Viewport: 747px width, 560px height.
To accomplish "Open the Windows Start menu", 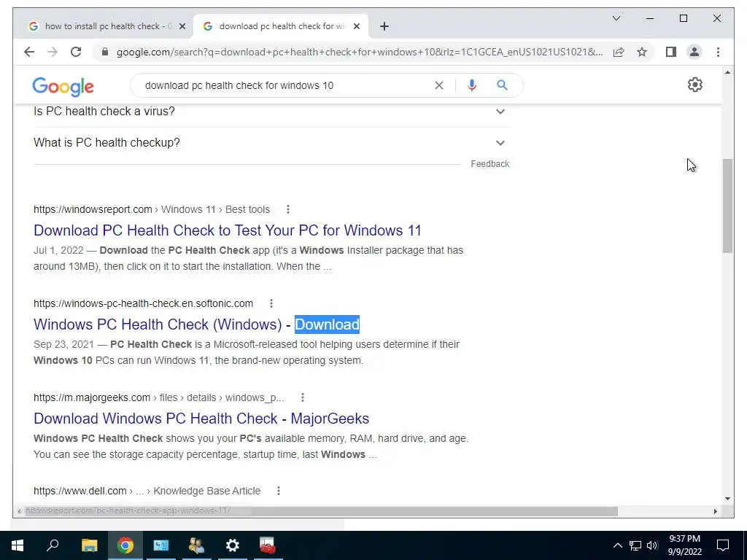I will point(18,545).
